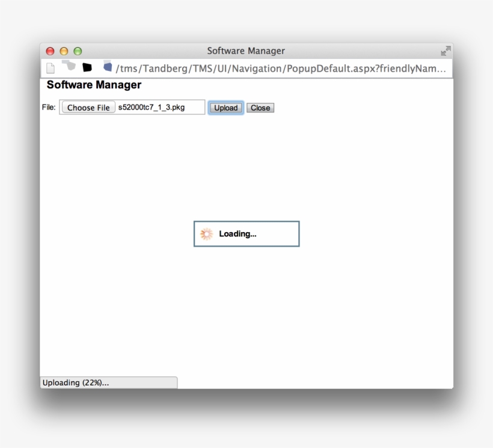This screenshot has height=448, width=493.
Task: Click the File: label
Action: 49,106
